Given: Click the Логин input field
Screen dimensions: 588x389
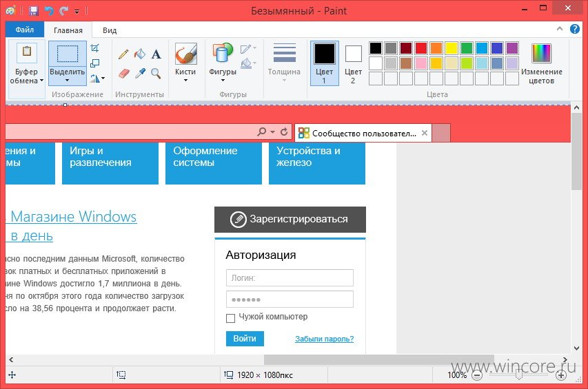Looking at the screenshot, I should (x=290, y=277).
